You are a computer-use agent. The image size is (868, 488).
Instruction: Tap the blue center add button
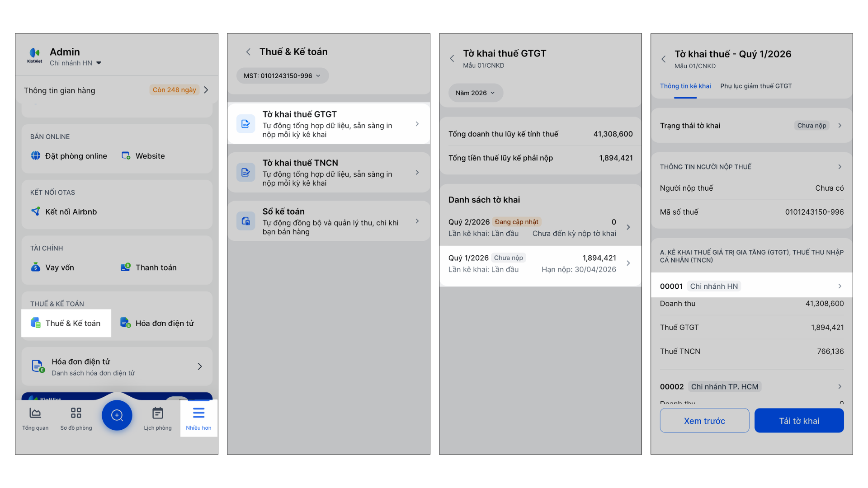pos(117,415)
